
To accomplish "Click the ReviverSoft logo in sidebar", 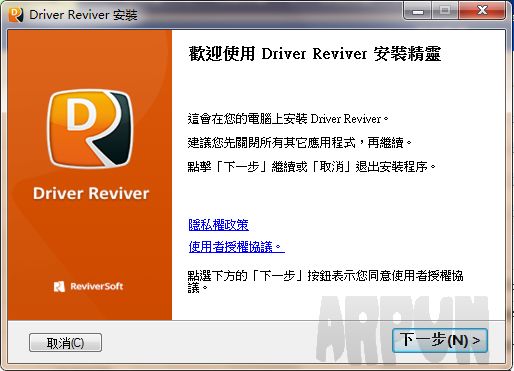I will pos(88,286).
